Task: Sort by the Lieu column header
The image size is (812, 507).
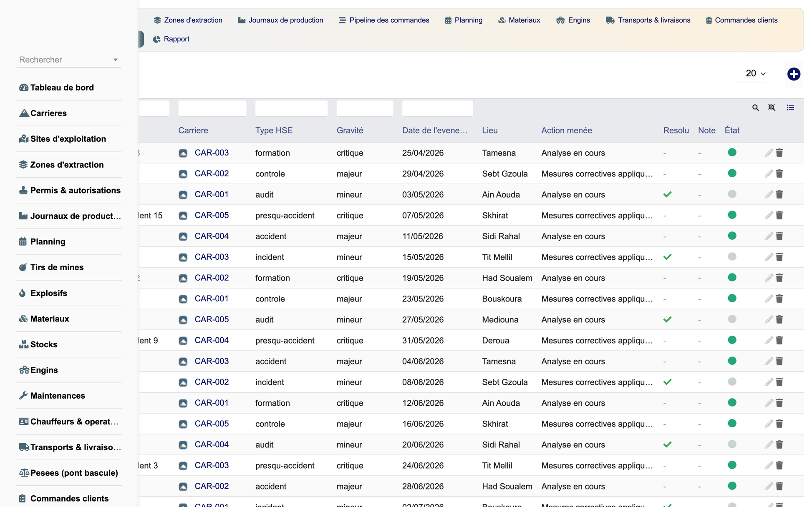Action: click(489, 131)
